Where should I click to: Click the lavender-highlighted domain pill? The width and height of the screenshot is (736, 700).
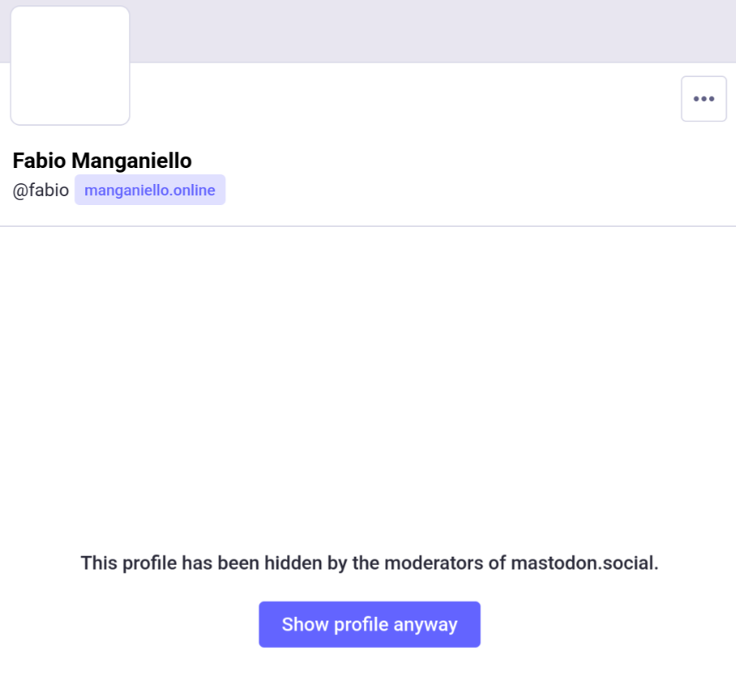point(150,190)
